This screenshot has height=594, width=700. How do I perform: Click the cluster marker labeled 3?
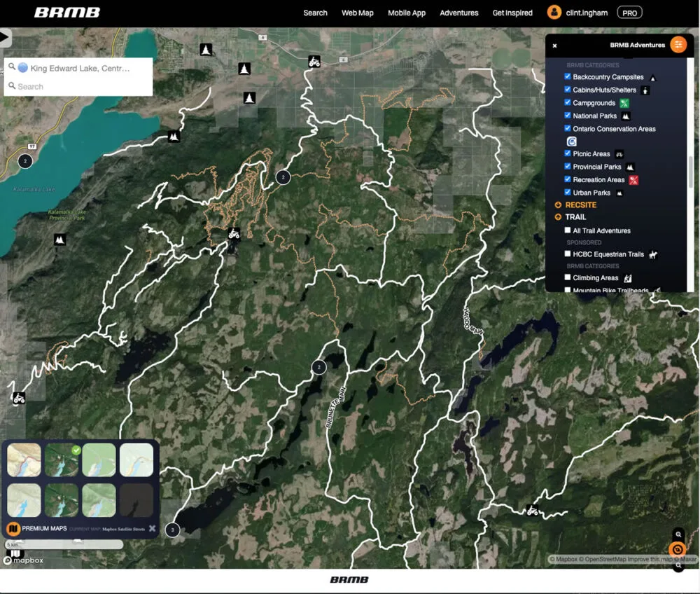click(172, 530)
